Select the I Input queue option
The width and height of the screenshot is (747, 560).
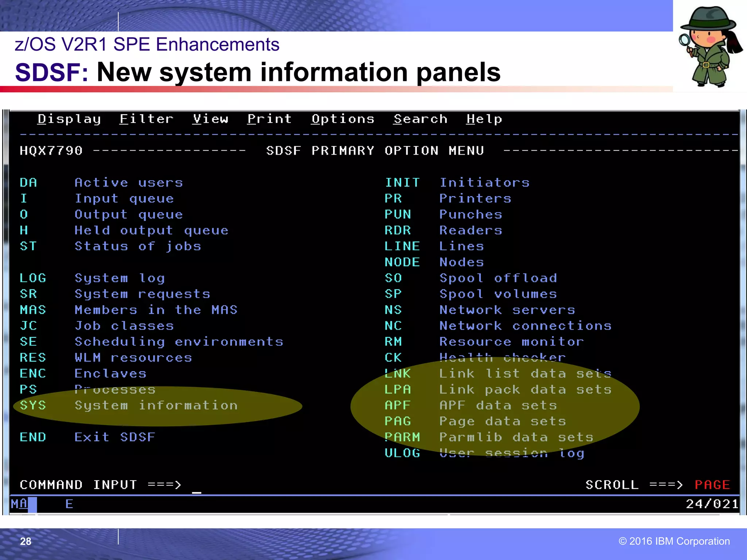point(97,199)
